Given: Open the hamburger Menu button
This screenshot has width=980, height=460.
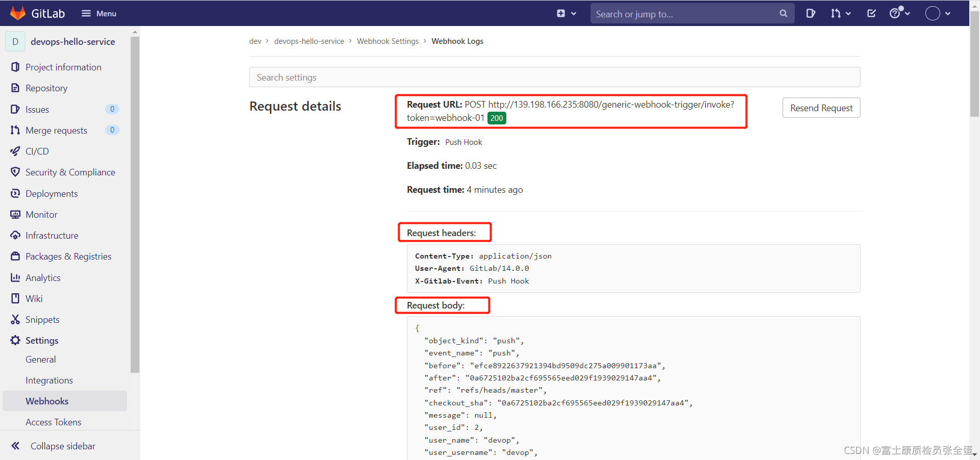Looking at the screenshot, I should pyautogui.click(x=99, y=14).
